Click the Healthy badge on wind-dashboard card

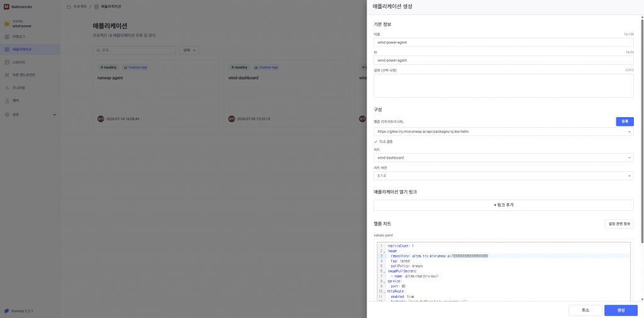pyautogui.click(x=239, y=67)
